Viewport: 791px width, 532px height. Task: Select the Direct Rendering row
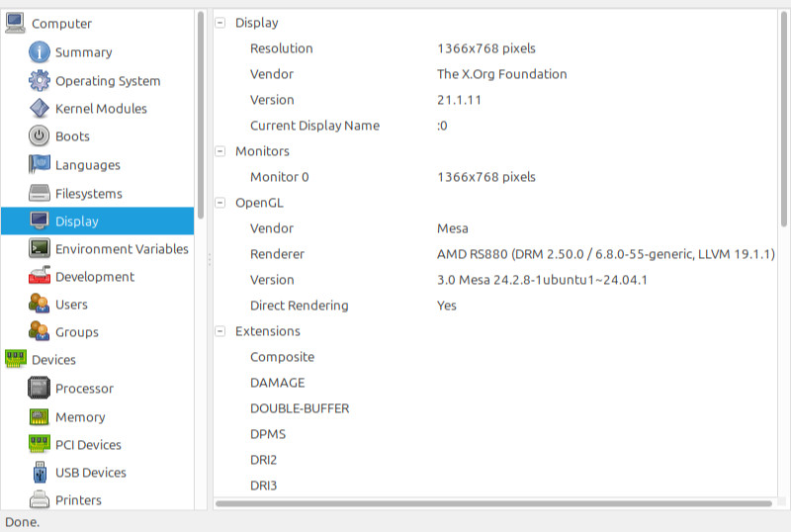pos(495,306)
